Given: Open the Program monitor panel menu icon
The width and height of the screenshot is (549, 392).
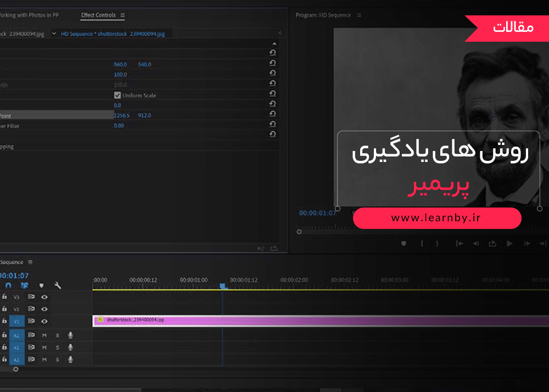Looking at the screenshot, I should [359, 15].
